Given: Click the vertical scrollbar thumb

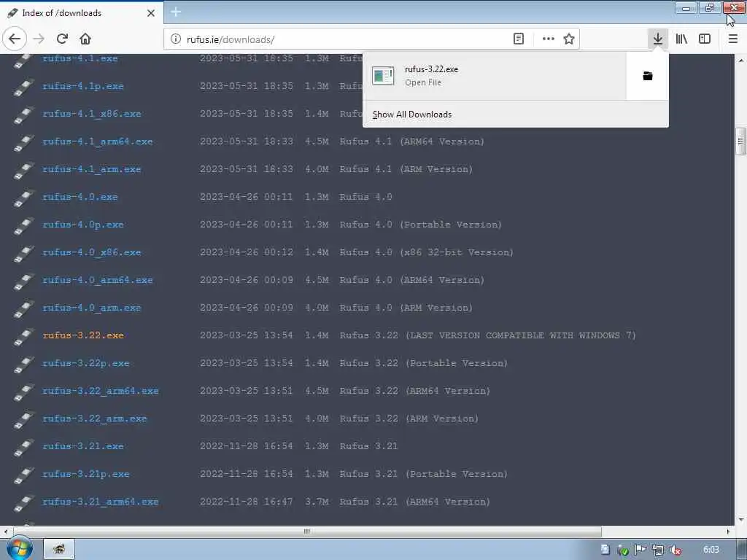Looking at the screenshot, I should click(x=740, y=141).
